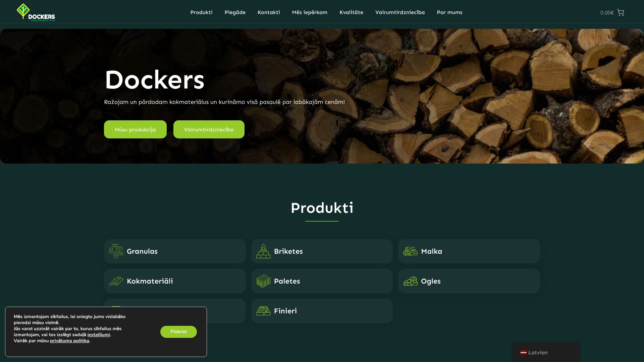Click the Dockers logo in header

coord(36,12)
